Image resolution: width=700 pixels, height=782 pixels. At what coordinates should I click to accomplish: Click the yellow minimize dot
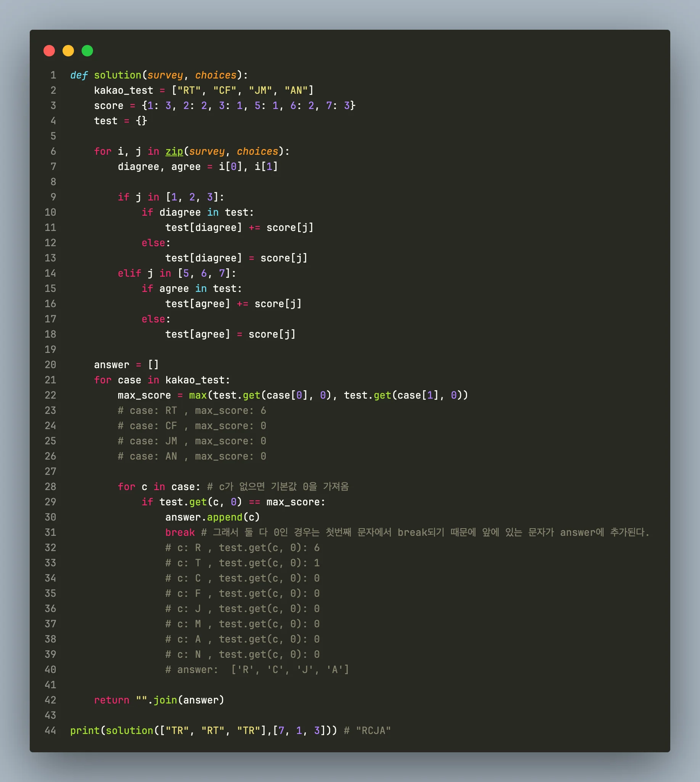click(68, 51)
